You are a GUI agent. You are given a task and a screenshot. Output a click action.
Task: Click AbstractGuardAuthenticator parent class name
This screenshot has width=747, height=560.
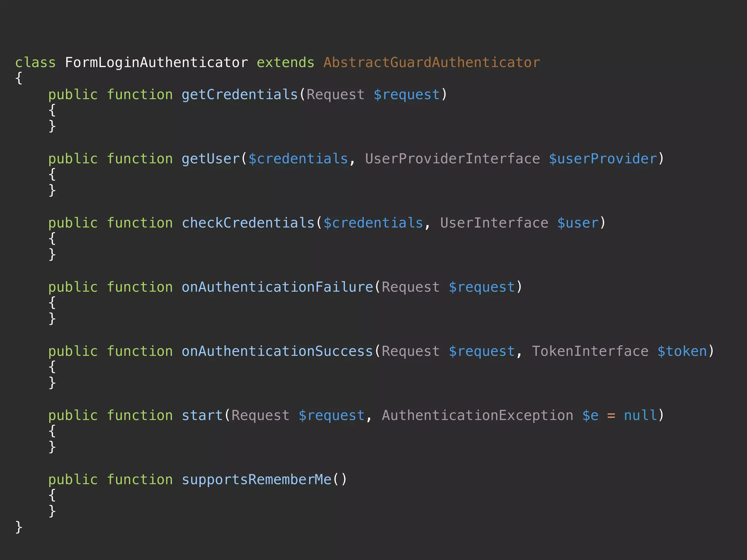(x=431, y=62)
